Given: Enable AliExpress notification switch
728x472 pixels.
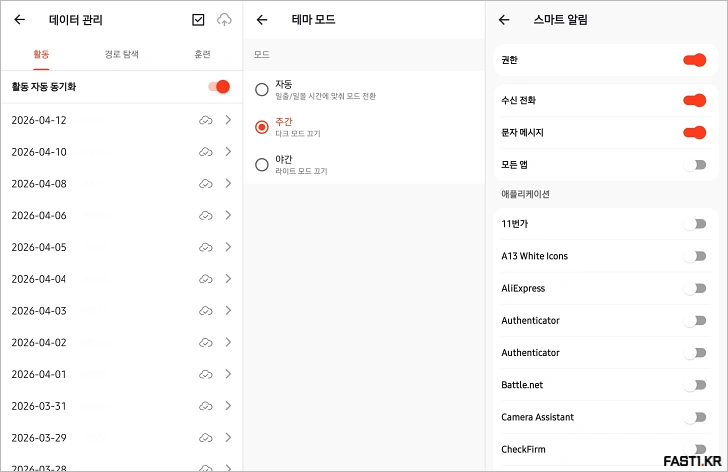Looking at the screenshot, I should click(x=694, y=288).
